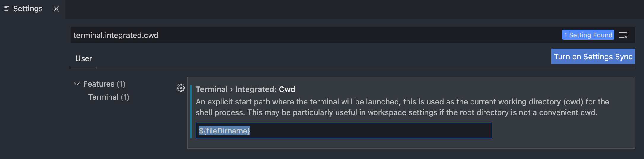Click the "Terminal › Integrated:" title prefix

click(x=236, y=89)
